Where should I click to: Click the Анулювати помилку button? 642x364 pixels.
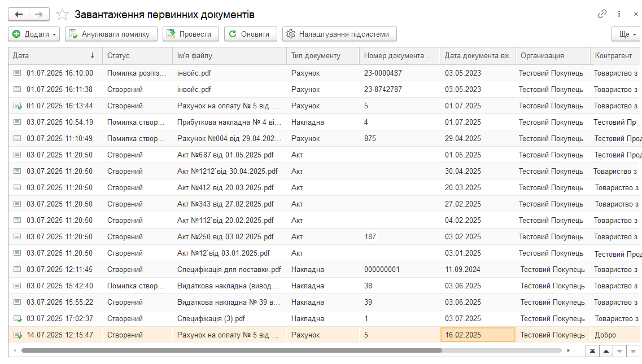point(111,34)
